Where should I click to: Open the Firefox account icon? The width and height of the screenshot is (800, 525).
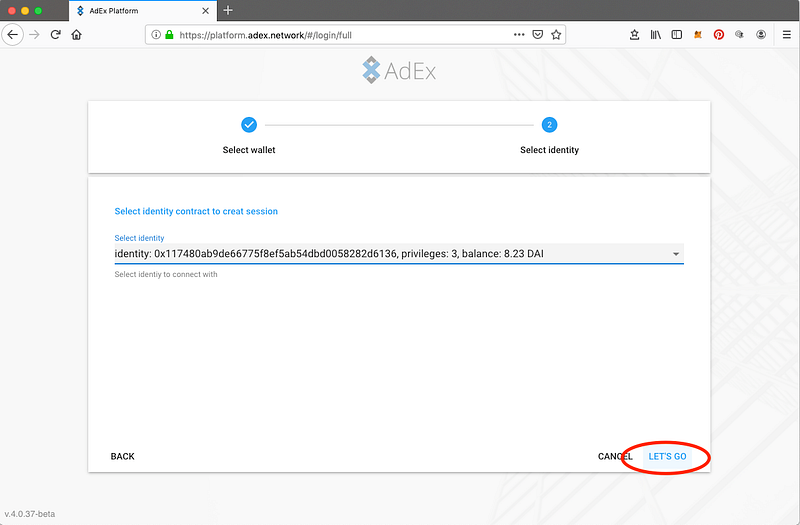click(x=761, y=35)
